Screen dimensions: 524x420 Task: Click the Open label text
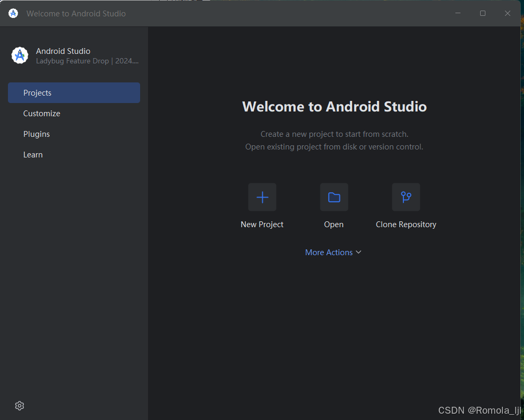(x=334, y=225)
